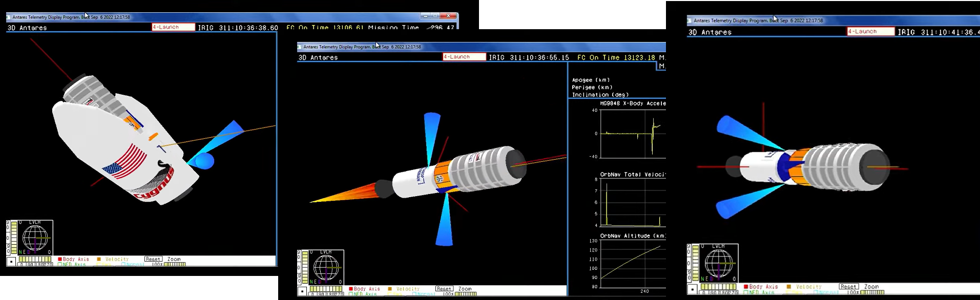Screen dimensions: 980x300
Task: Open the 4-Launch phase selector in middle window
Action: tap(464, 57)
